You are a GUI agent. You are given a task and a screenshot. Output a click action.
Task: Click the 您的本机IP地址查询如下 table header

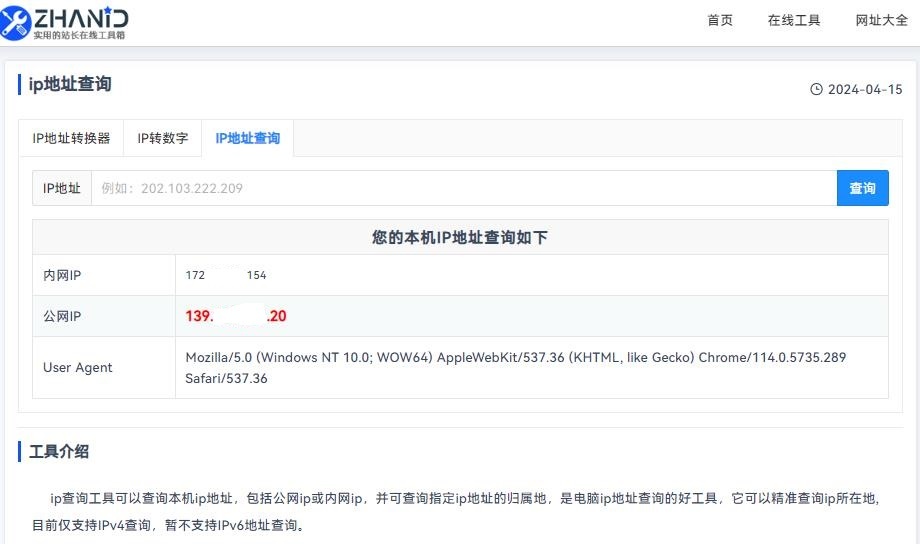[460, 237]
